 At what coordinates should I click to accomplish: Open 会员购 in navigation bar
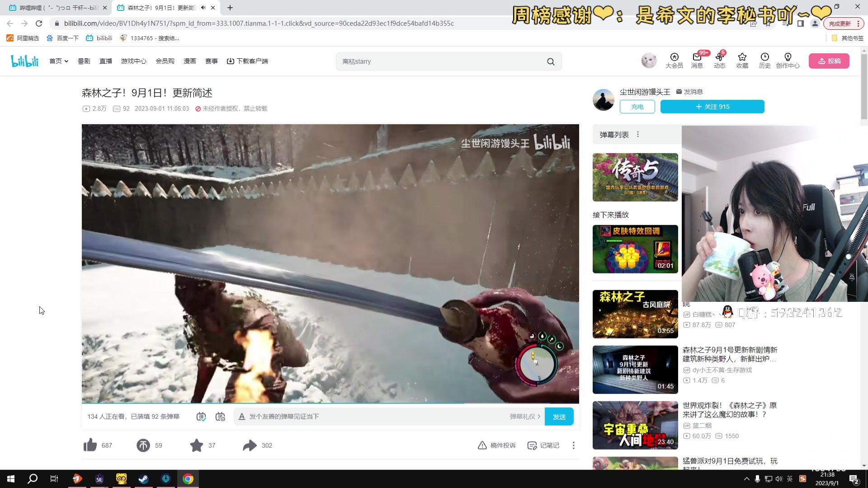click(165, 61)
